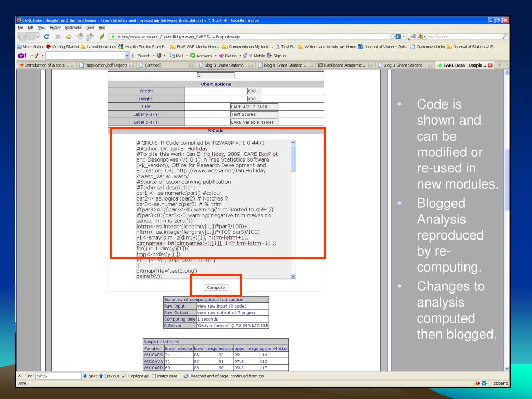
Task: Click the Yahoo toolbar pencil icon
Action: tap(37, 55)
